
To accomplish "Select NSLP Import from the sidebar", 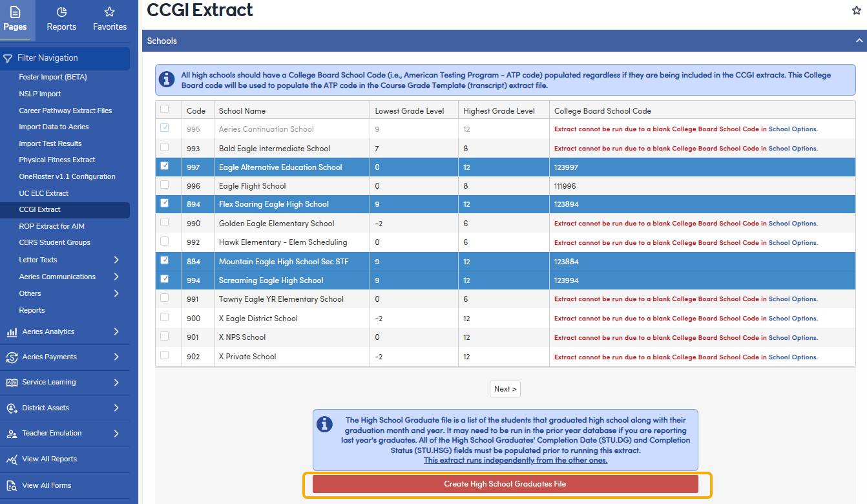I will coord(40,94).
